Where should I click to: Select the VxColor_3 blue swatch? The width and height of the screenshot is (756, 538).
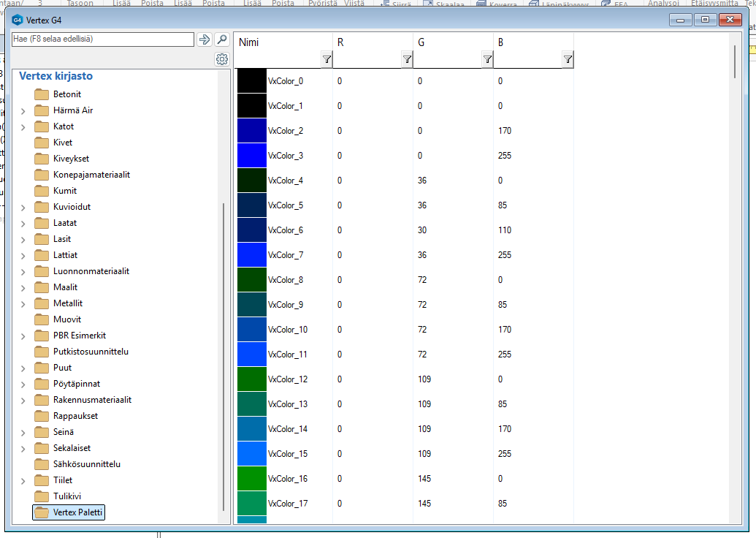(x=252, y=156)
